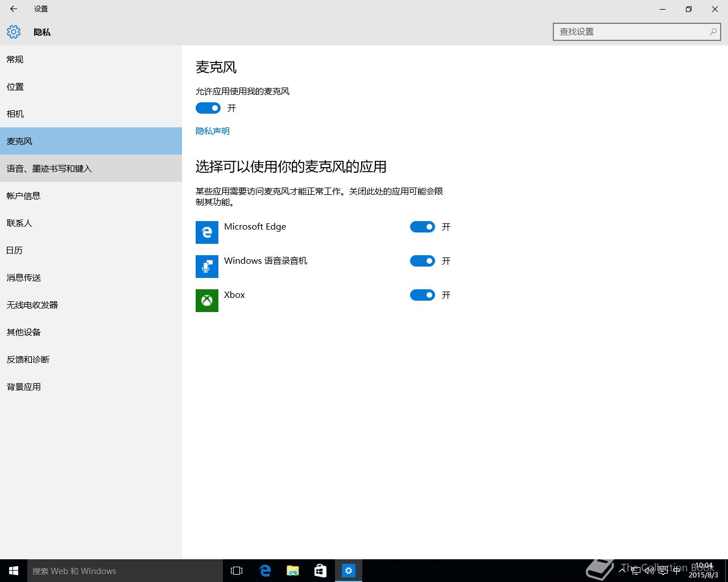Turn off microphone for Windows 语音录音机
The height and width of the screenshot is (582, 728).
point(423,261)
